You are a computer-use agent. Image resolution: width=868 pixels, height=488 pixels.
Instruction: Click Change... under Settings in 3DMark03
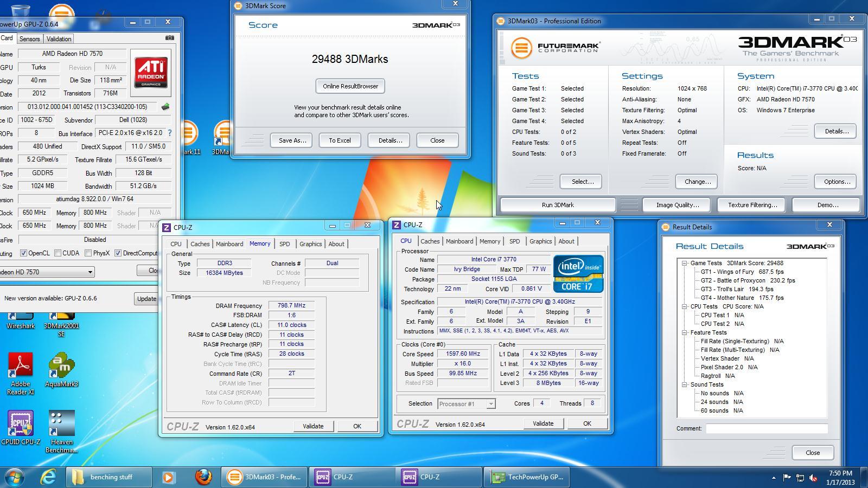pyautogui.click(x=697, y=182)
